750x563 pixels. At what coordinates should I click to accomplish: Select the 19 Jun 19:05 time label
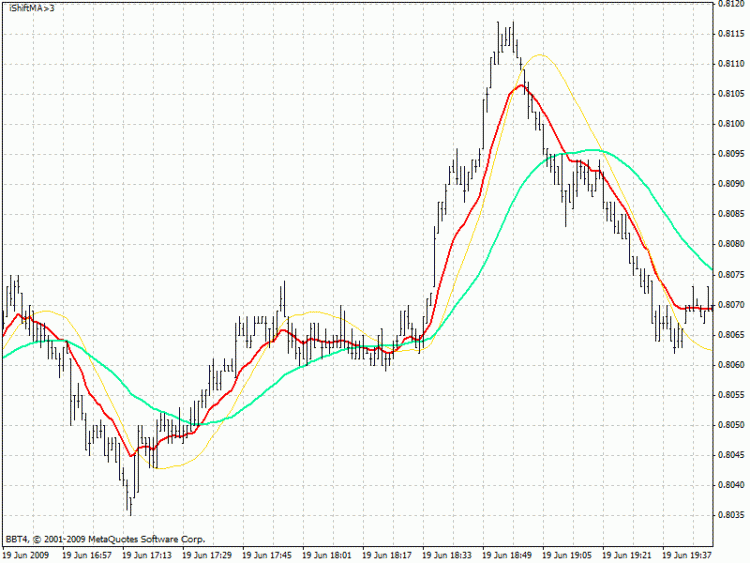(x=567, y=554)
